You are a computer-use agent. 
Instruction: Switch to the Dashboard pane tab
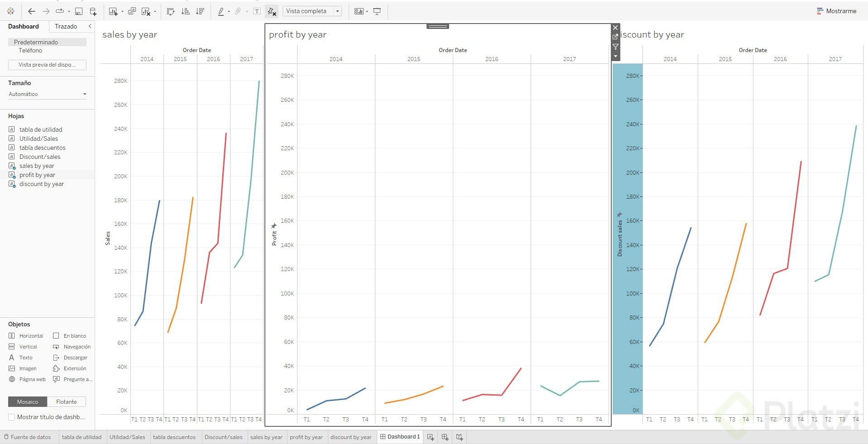[x=24, y=26]
